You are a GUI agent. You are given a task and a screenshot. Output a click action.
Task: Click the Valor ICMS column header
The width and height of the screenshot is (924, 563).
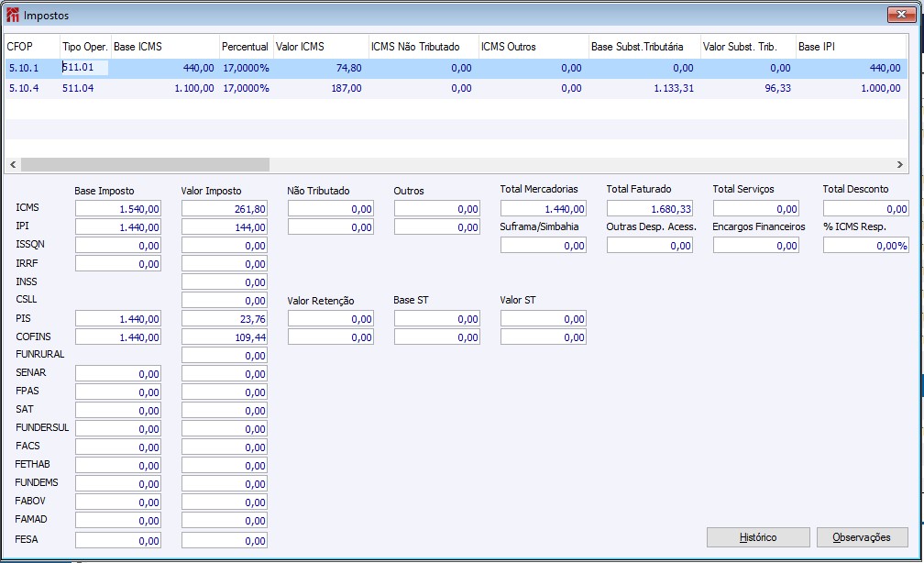pyautogui.click(x=321, y=47)
